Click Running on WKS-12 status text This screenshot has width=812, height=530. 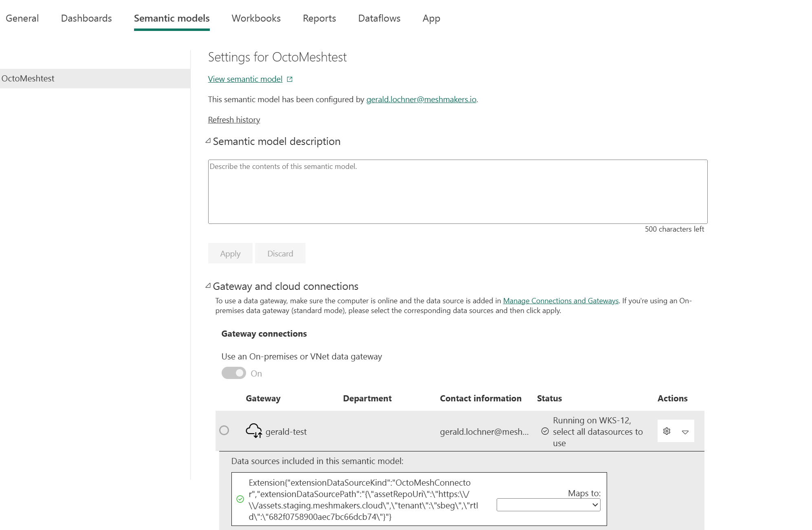click(598, 432)
